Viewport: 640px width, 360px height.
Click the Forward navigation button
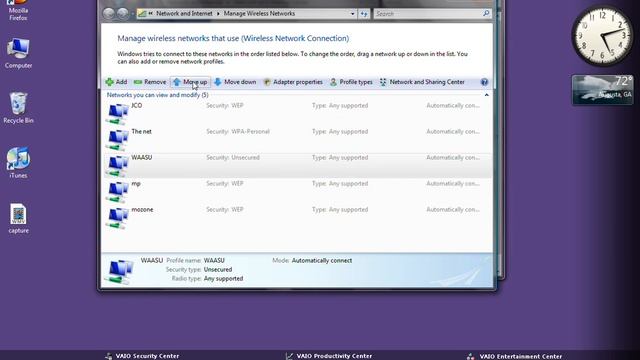pos(122,13)
